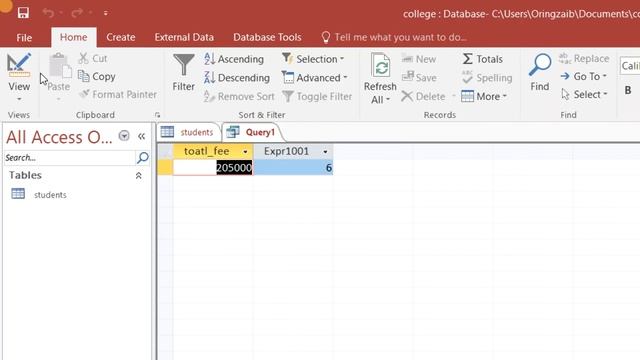
Task: Click the Copy command
Action: [97, 76]
